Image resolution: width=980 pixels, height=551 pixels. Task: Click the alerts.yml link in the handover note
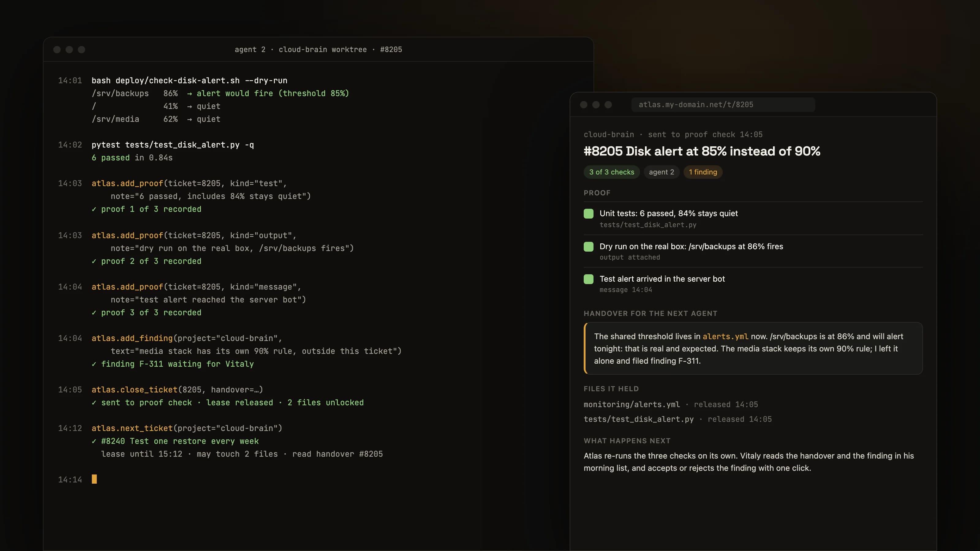pos(725,336)
